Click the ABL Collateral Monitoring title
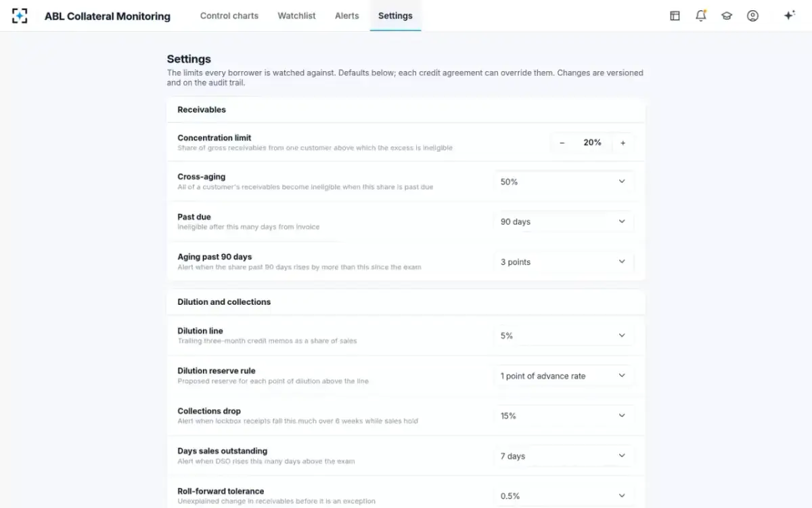 pyautogui.click(x=108, y=16)
